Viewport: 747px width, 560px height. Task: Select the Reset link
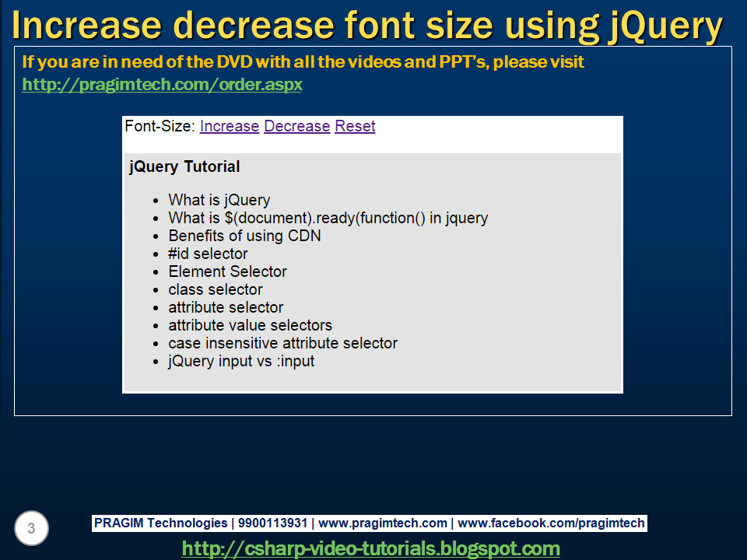coord(355,126)
